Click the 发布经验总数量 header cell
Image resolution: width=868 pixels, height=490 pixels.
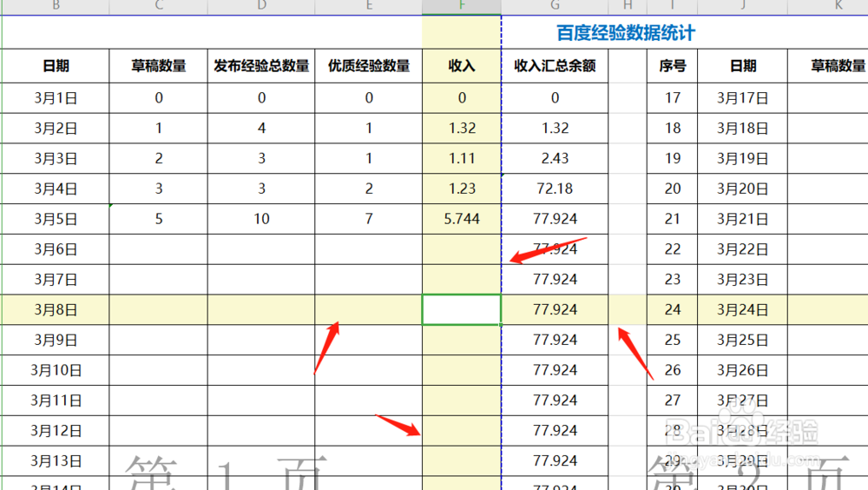[x=261, y=66]
